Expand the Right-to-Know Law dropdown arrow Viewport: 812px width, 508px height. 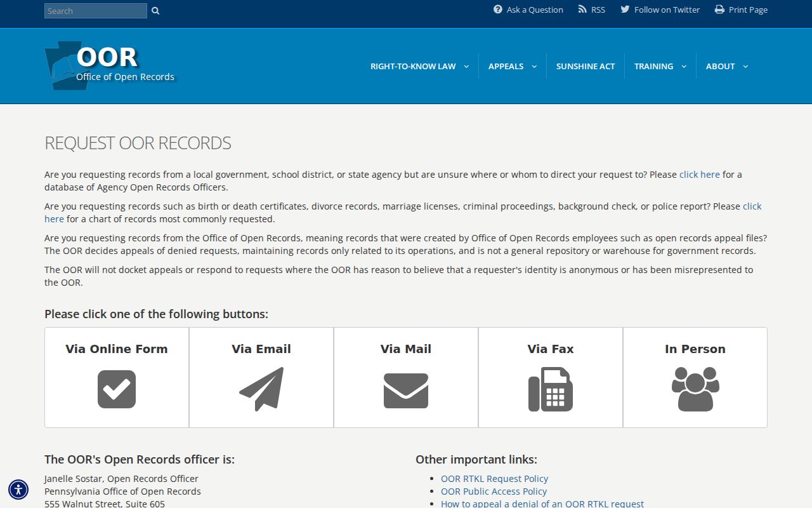coord(466,67)
